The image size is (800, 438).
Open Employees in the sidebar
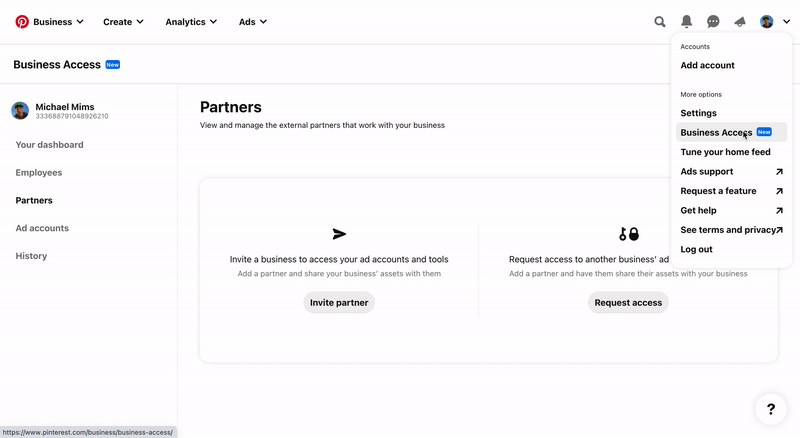pos(39,173)
